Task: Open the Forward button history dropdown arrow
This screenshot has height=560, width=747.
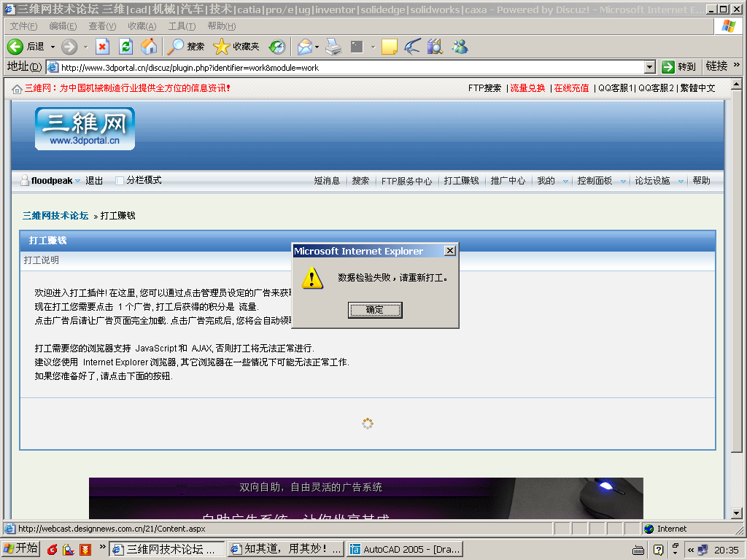Action: pyautogui.click(x=86, y=47)
